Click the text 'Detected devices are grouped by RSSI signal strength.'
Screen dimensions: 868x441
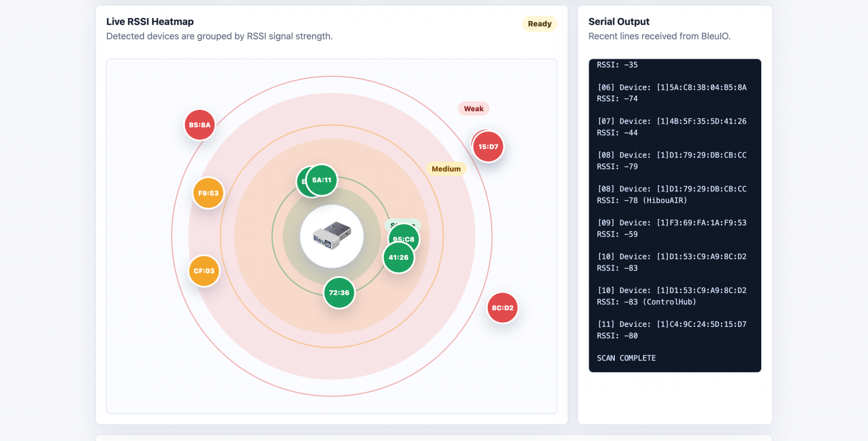click(219, 36)
